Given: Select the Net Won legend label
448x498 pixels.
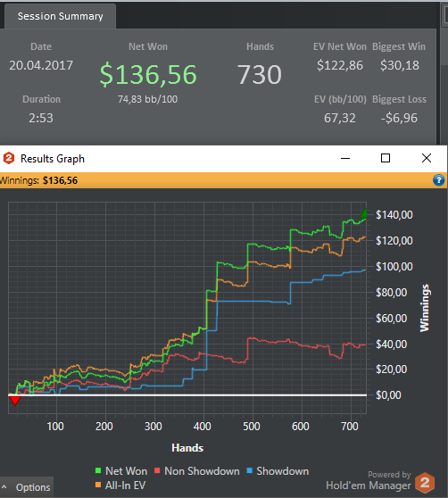Looking at the screenshot, I should click(126, 471).
